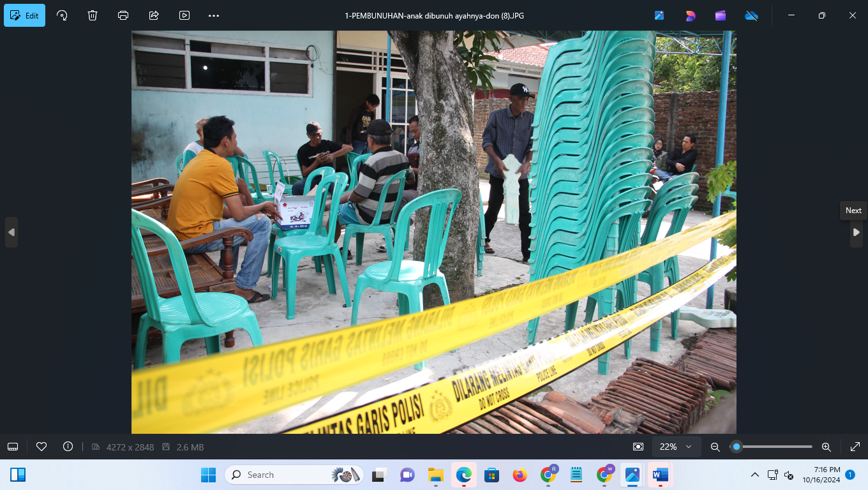The width and height of the screenshot is (868, 490).
Task: Click the zoom slider track
Action: pos(771,447)
